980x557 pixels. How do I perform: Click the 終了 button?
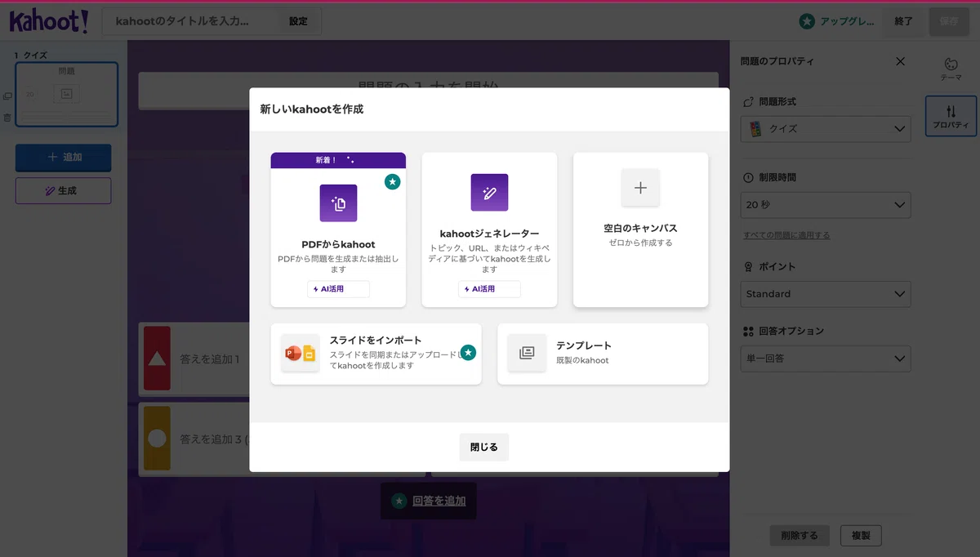tap(904, 21)
